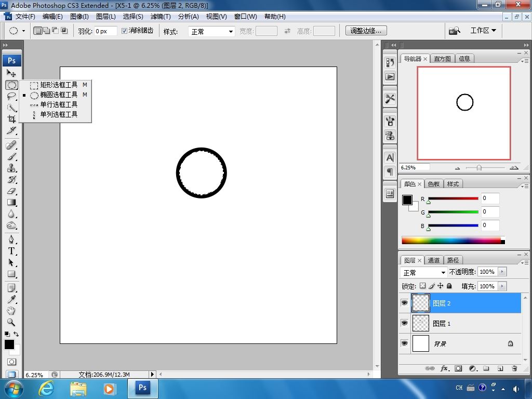Open the 样式 style dropdown

click(212, 32)
